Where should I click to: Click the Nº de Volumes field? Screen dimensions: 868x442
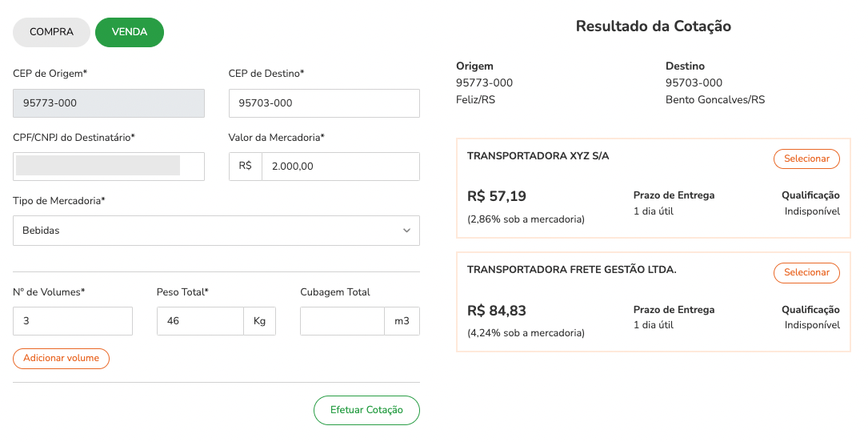pyautogui.click(x=73, y=321)
